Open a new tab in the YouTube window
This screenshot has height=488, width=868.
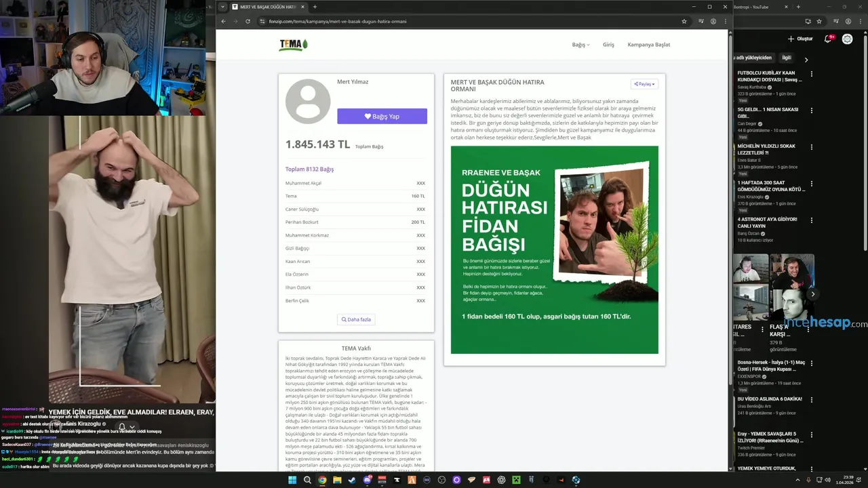(x=798, y=7)
